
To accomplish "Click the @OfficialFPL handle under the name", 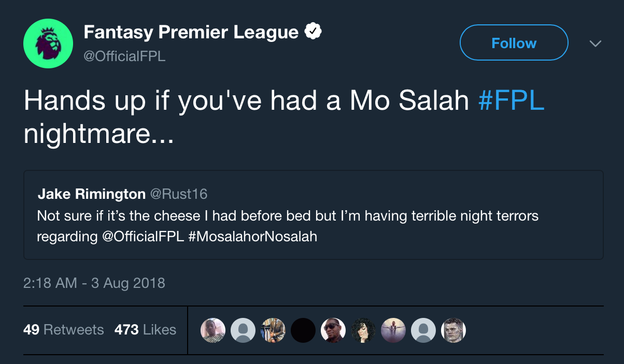I will pos(124,56).
